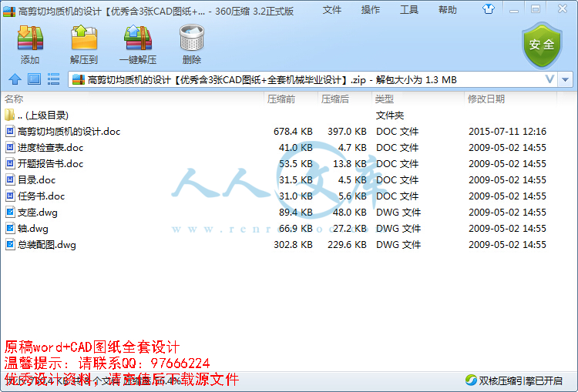The height and width of the screenshot is (392, 578).
Task: Go up a level with blue arrow
Action: click(15, 79)
